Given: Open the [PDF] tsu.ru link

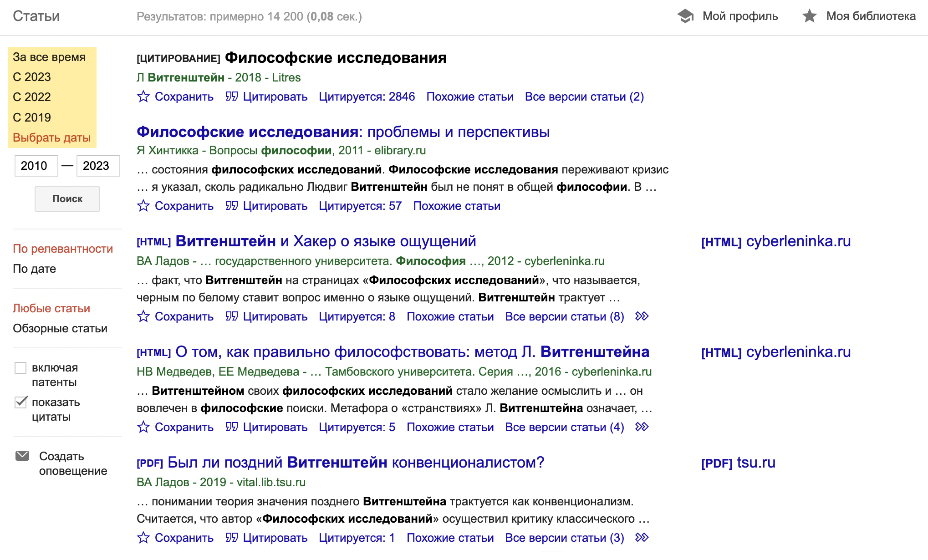Looking at the screenshot, I should [x=738, y=463].
